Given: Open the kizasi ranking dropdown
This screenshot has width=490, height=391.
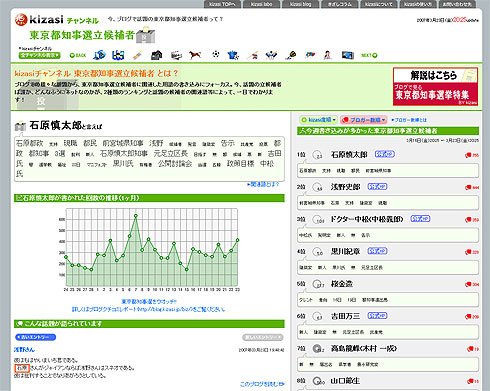Looking at the screenshot, I should click(318, 120).
